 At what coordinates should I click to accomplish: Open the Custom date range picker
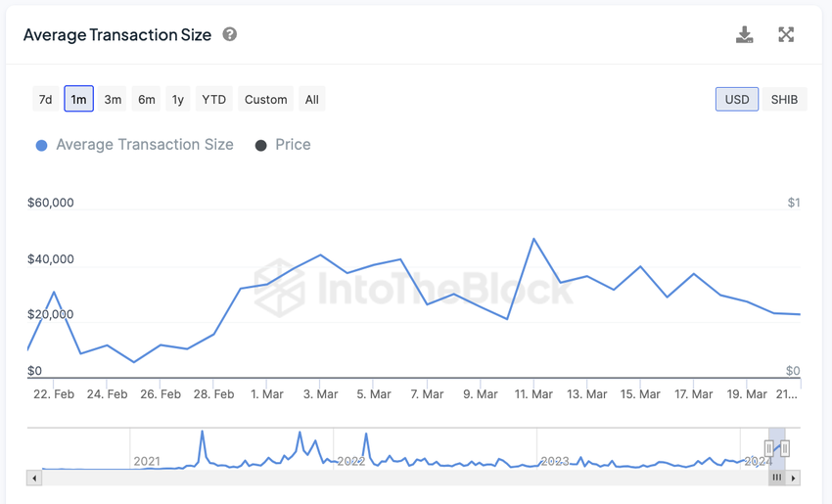266,99
